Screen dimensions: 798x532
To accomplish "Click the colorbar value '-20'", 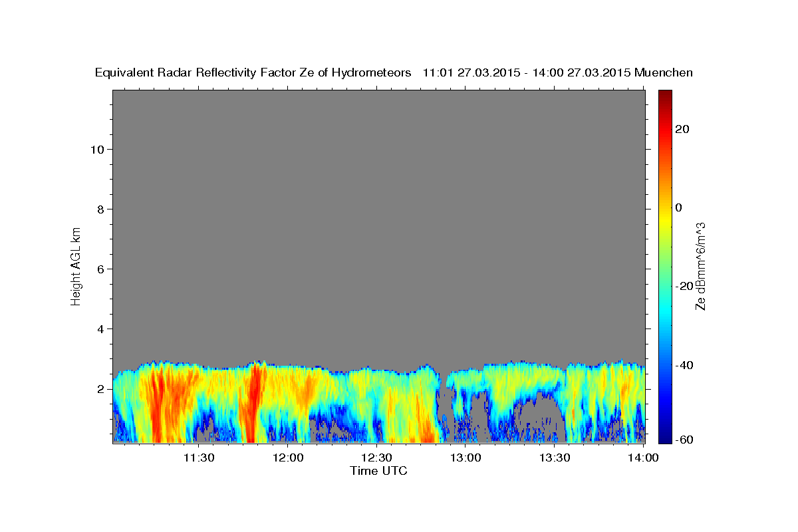I will coord(684,287).
